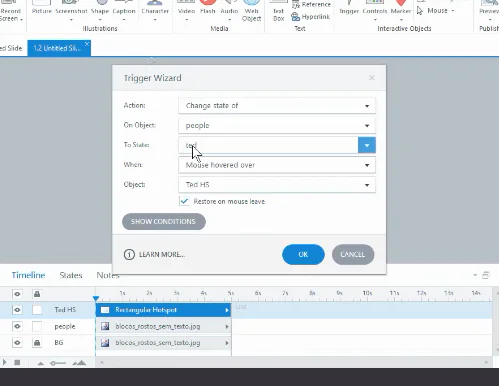Open the Learn More link

pyautogui.click(x=162, y=255)
